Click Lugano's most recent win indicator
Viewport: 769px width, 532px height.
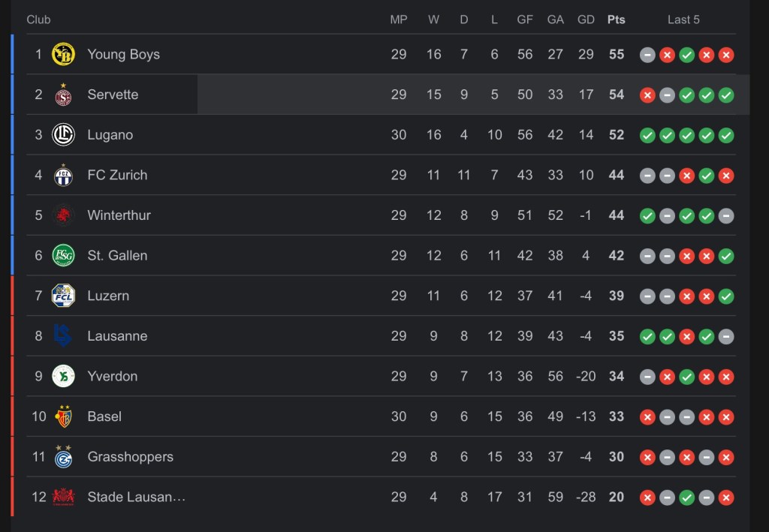coord(725,135)
